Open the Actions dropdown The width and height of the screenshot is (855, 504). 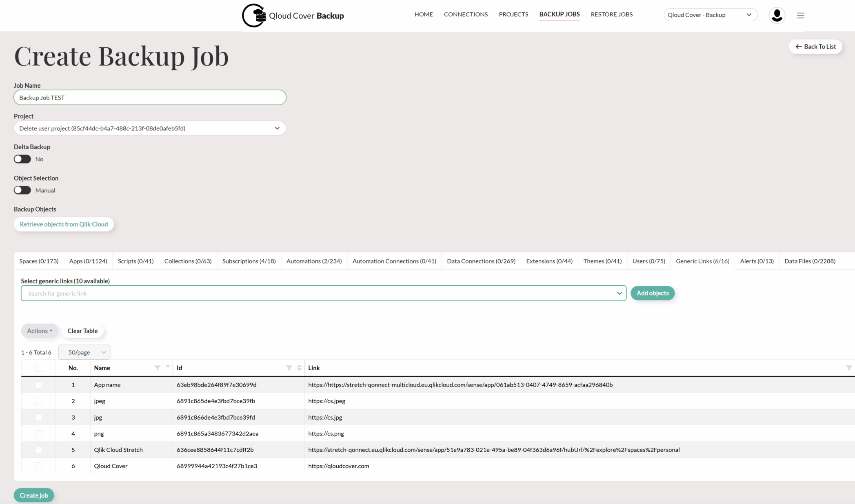(40, 331)
